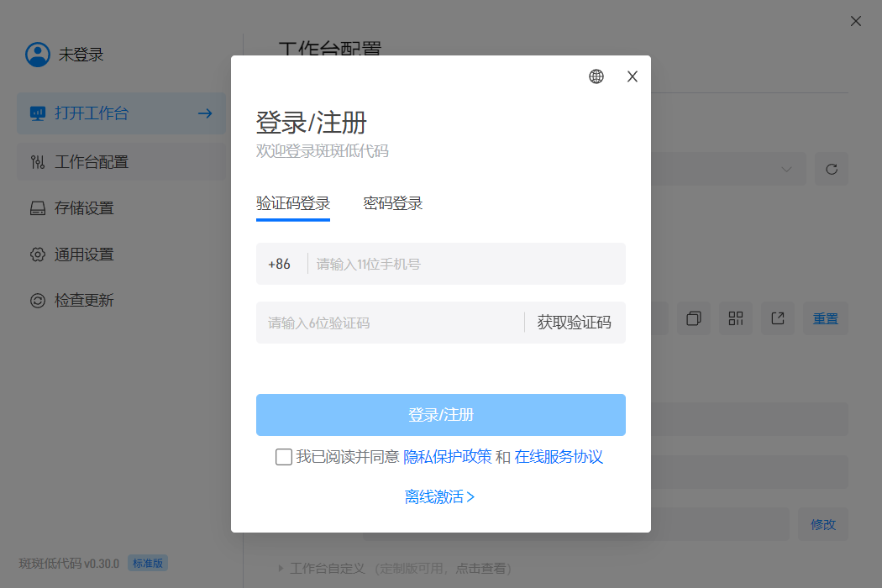
Task: Click the gear icon next to 通用设置
Action: pyautogui.click(x=38, y=255)
